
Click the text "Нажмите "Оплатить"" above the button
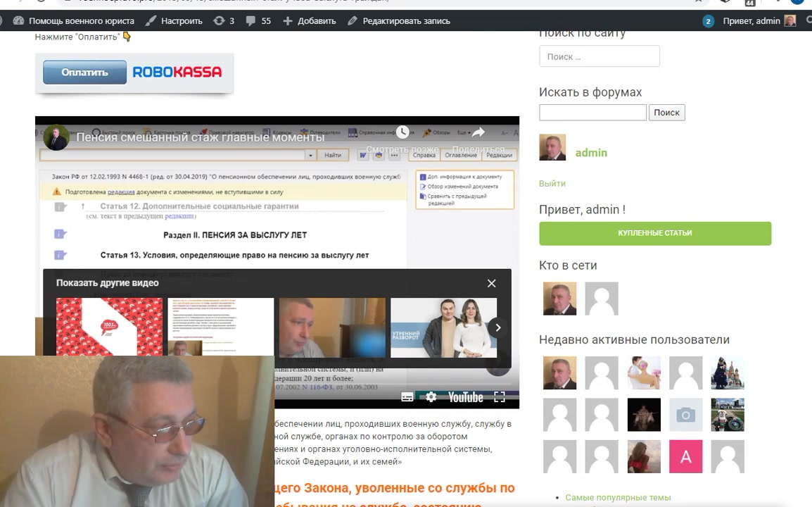[77, 37]
